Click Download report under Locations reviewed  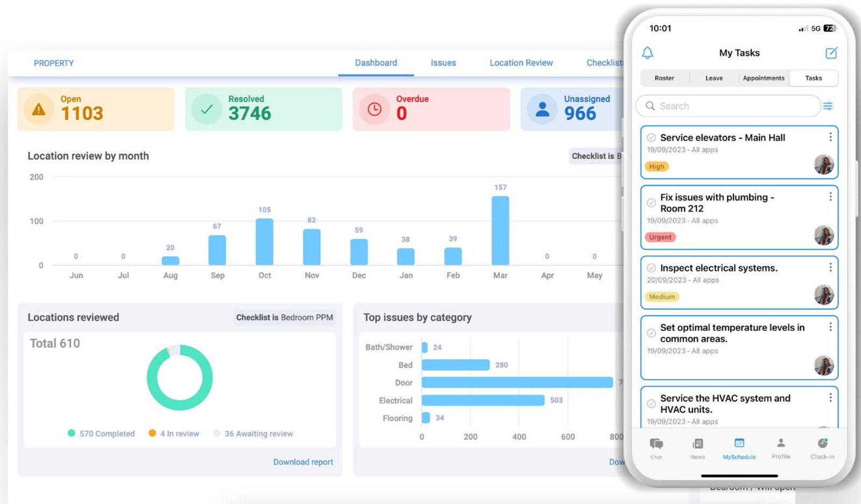click(x=303, y=462)
